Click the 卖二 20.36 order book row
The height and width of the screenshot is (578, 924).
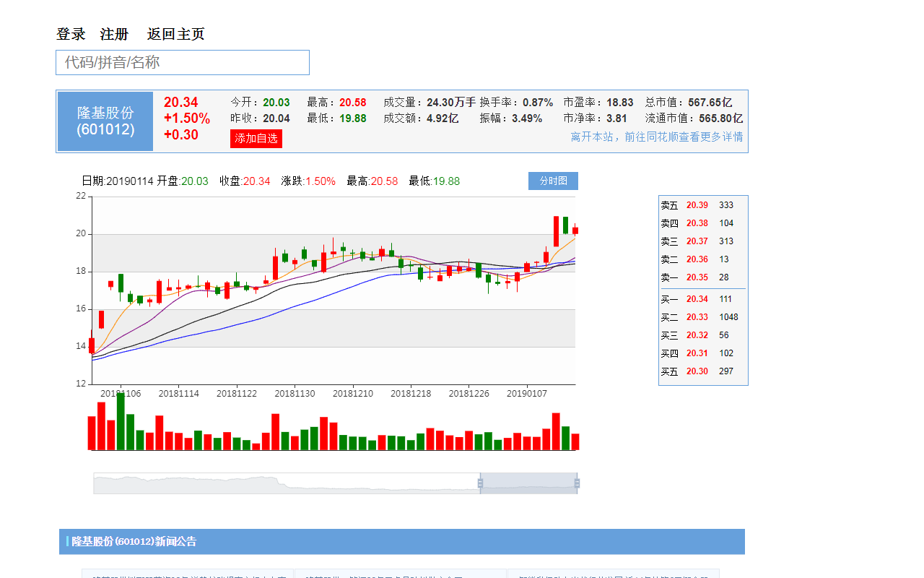coord(703,259)
